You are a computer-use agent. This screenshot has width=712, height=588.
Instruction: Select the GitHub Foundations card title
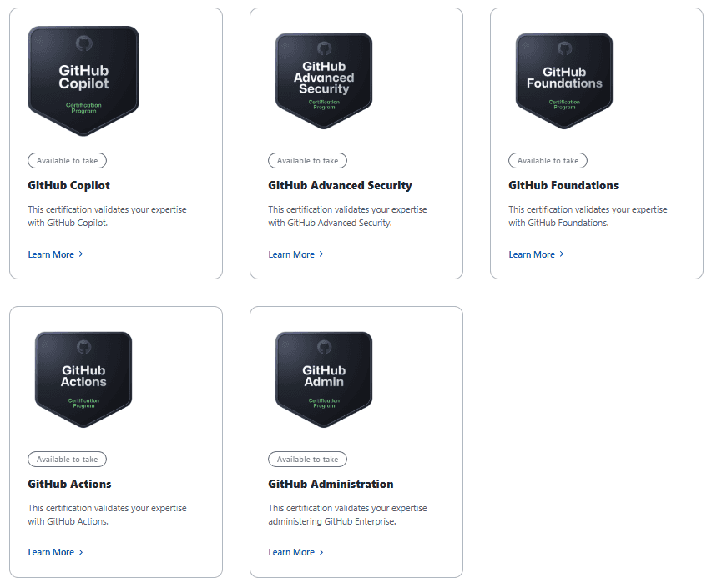pos(563,185)
